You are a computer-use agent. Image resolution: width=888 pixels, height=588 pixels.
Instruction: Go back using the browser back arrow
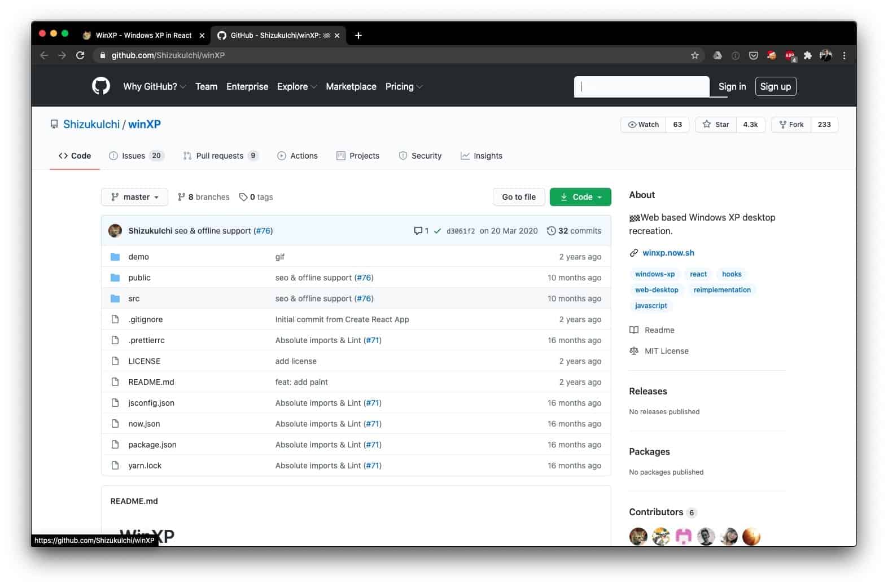(44, 55)
